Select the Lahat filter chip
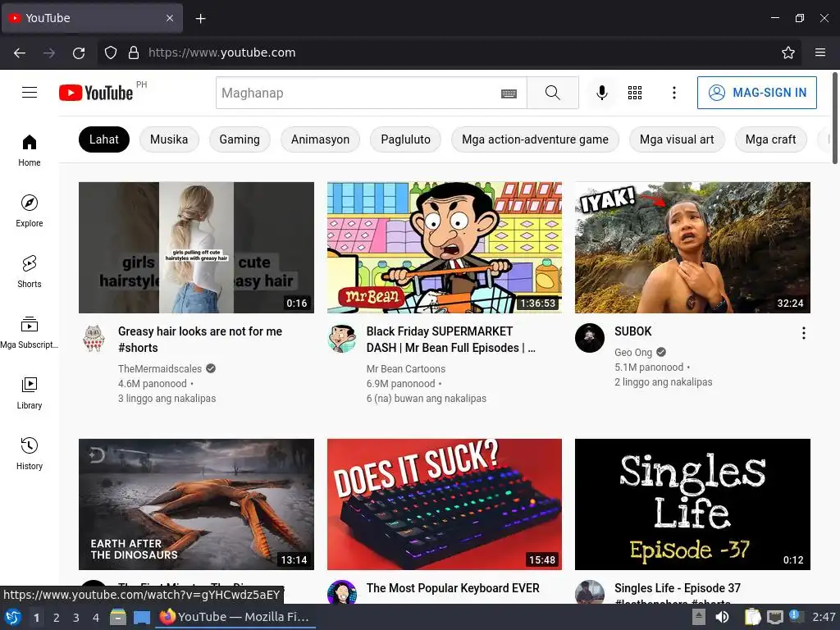The image size is (840, 630). point(104,139)
